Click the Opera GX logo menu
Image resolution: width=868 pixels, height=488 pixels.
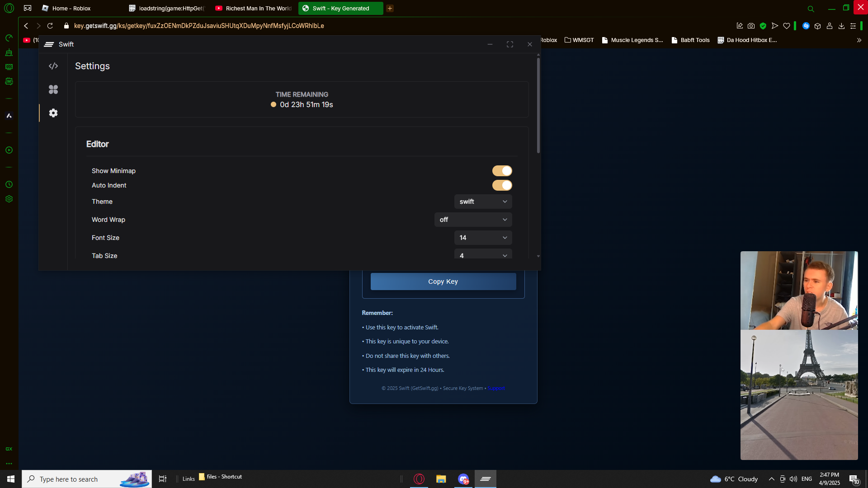tap(9, 8)
